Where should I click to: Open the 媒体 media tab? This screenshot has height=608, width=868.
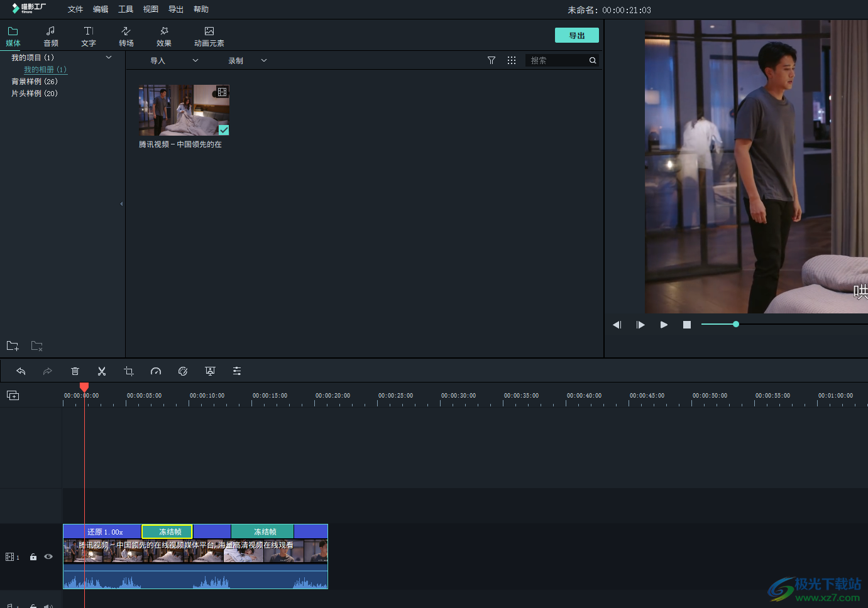pos(13,36)
